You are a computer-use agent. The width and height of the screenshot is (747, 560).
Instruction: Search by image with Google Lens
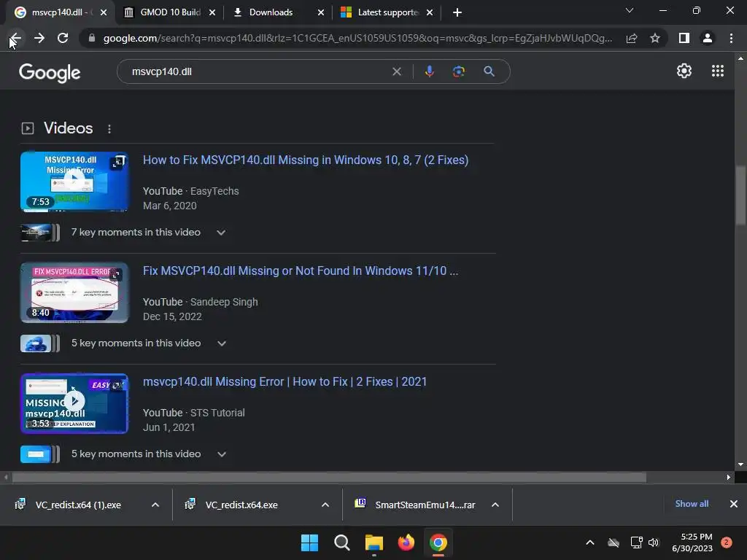458,71
